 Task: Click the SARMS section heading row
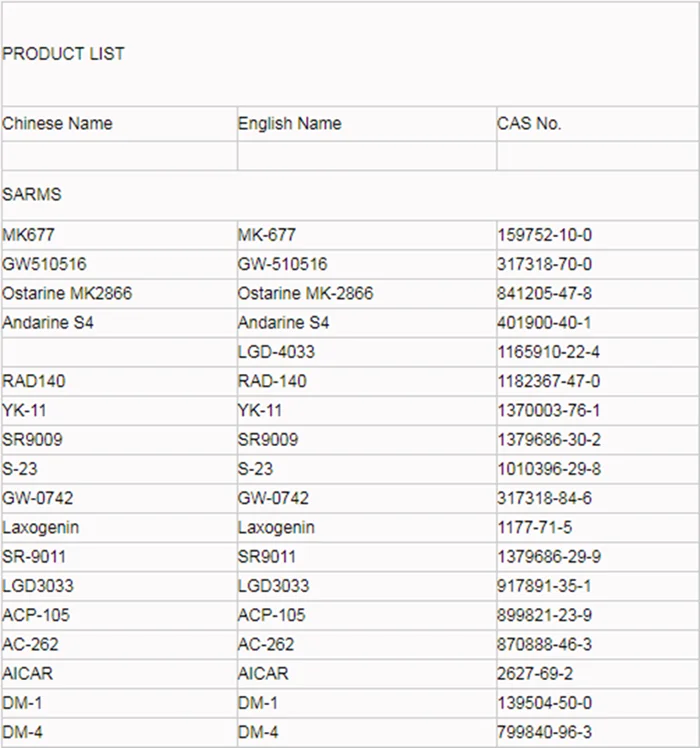point(32,195)
